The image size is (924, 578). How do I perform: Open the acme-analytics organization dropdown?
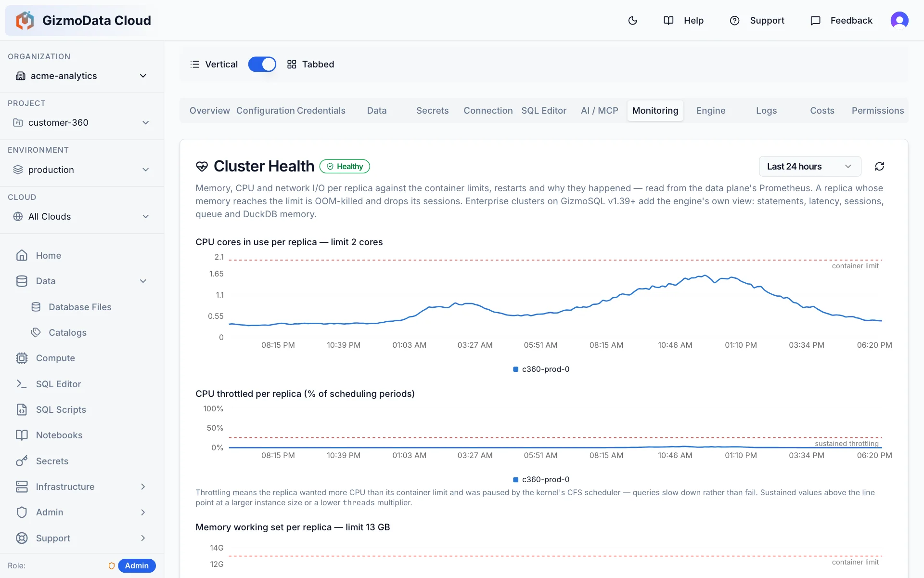tap(82, 76)
